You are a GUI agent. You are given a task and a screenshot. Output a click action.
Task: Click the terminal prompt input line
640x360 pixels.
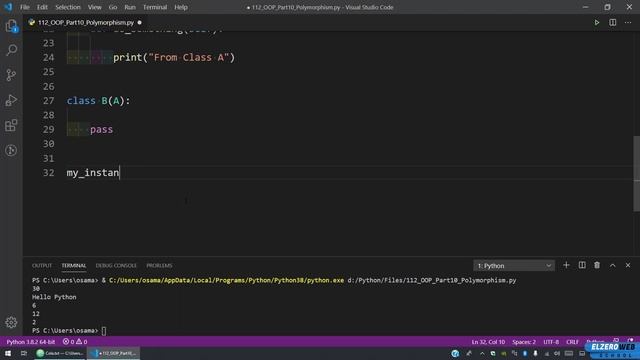[69, 331]
